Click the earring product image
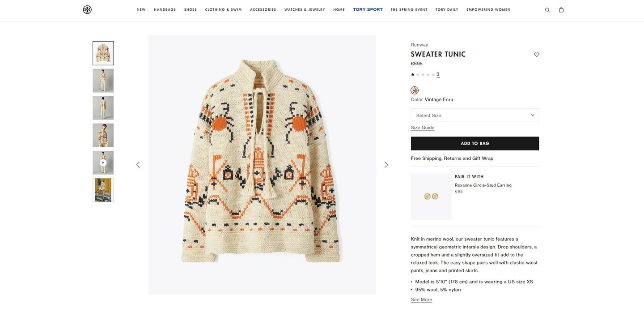The image size is (644, 312). tap(431, 197)
